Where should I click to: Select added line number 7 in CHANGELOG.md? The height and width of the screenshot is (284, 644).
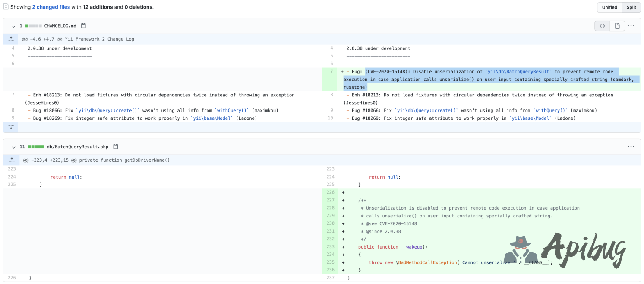click(x=331, y=72)
